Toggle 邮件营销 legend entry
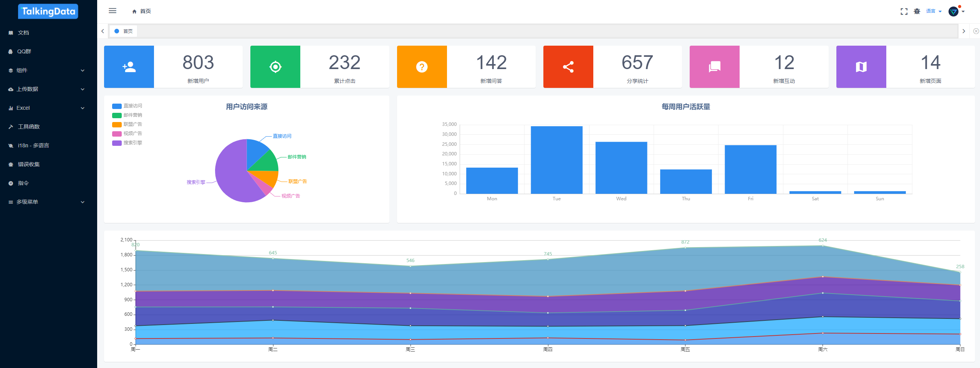 point(127,115)
